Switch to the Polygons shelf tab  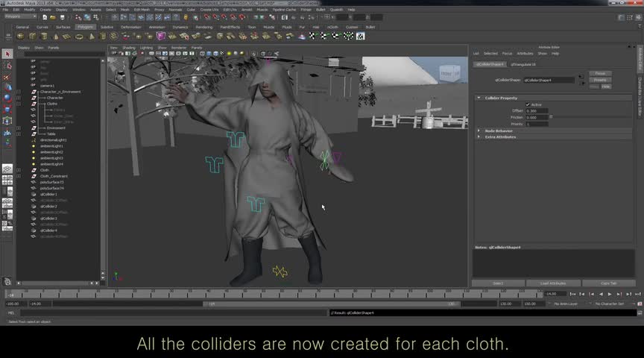86,27
